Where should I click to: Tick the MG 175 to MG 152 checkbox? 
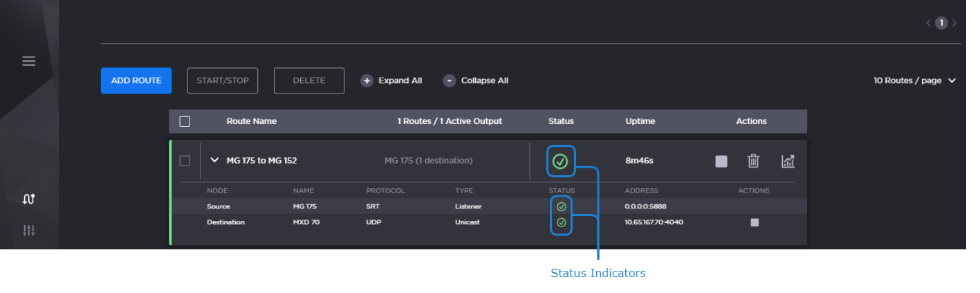(x=185, y=161)
